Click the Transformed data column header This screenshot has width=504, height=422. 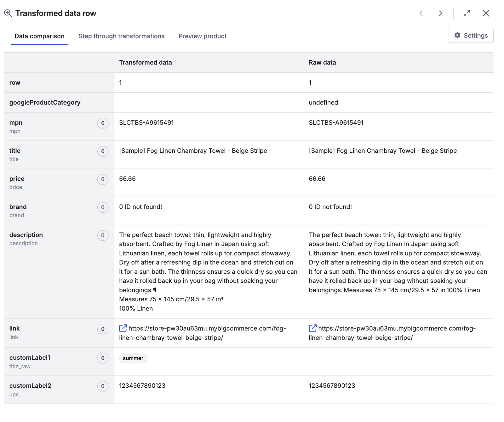tap(146, 62)
